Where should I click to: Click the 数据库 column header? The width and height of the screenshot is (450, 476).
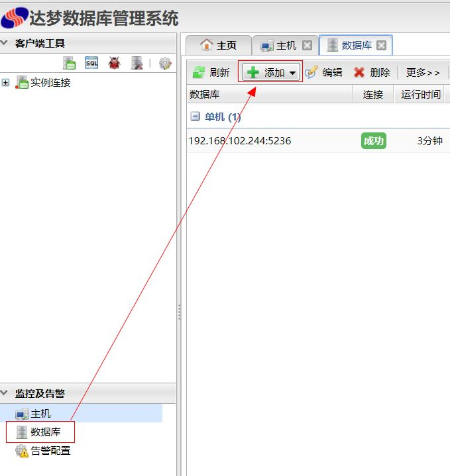[x=269, y=95]
